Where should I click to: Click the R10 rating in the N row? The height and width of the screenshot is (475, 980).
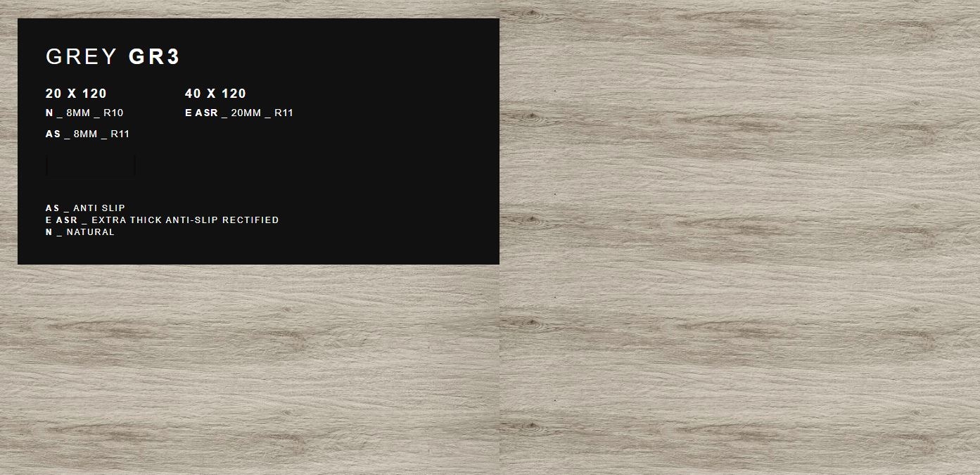tap(113, 113)
